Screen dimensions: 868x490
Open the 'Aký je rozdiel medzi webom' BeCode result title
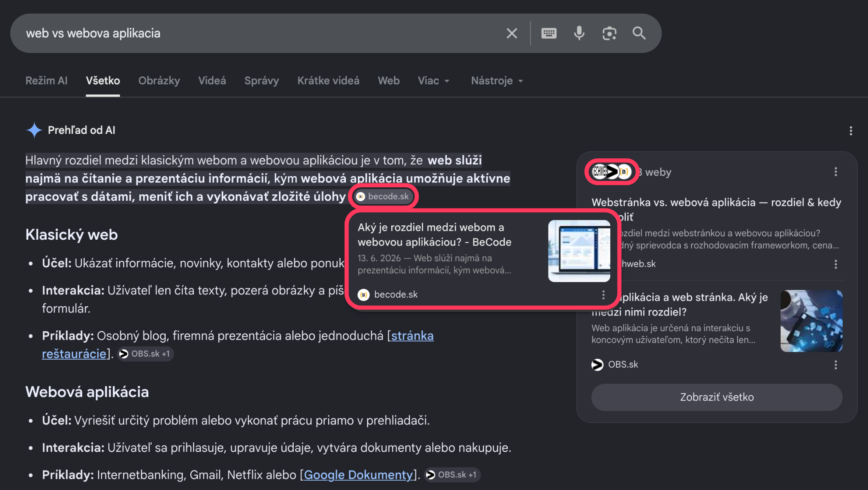point(434,235)
